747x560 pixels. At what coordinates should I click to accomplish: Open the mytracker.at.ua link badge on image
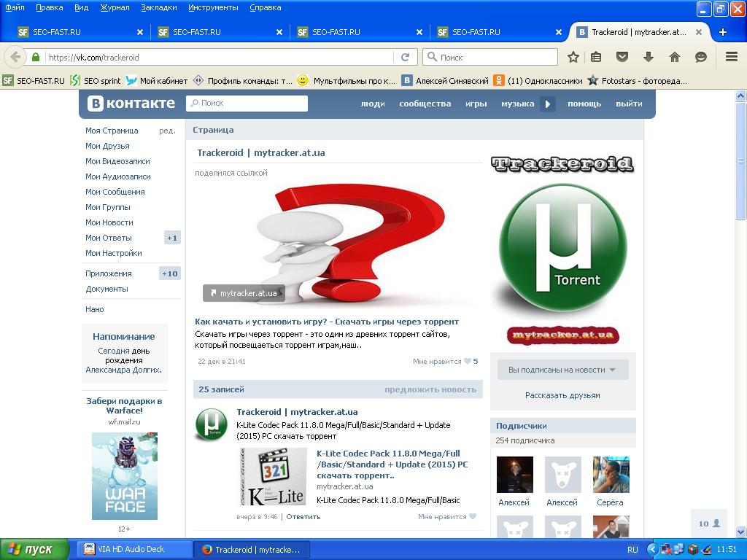click(x=244, y=293)
